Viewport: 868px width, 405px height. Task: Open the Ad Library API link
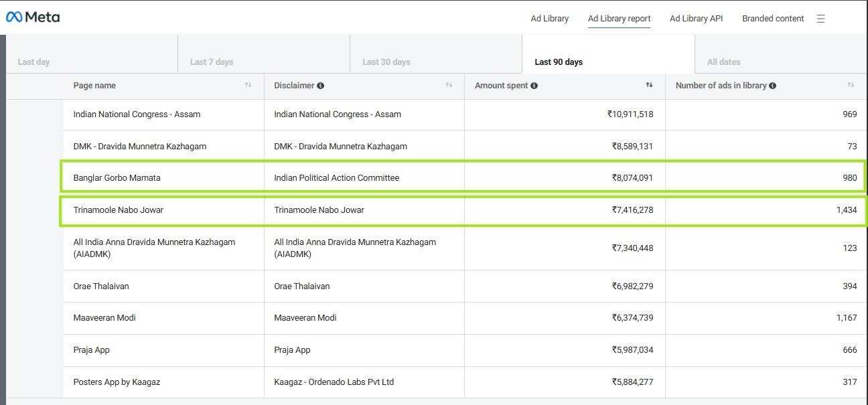(x=696, y=19)
